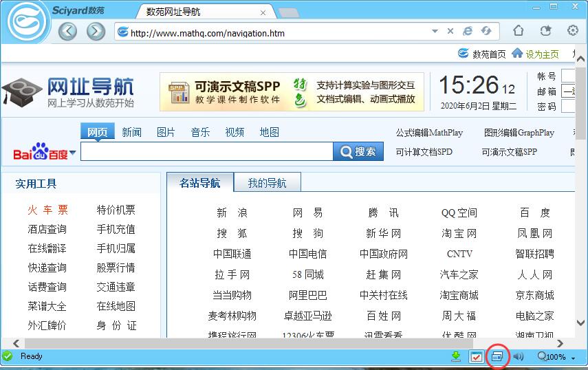Switch to 我的导航 tab
This screenshot has height=370, width=588.
[x=267, y=183]
